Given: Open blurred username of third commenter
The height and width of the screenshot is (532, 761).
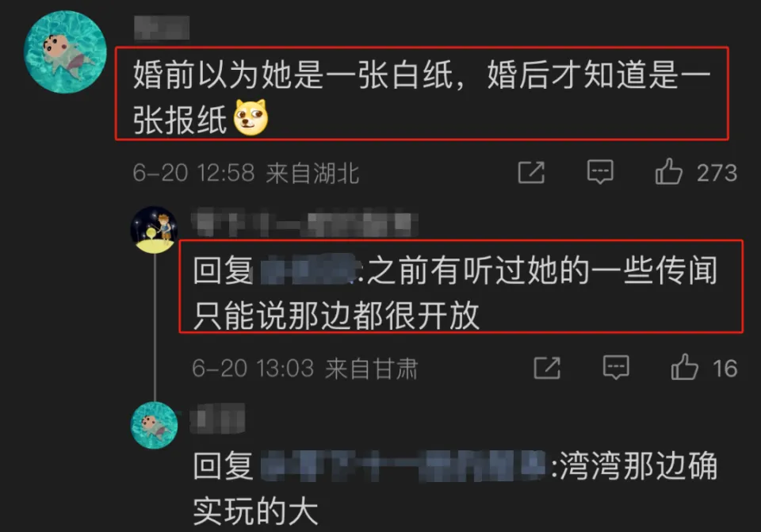Looking at the screenshot, I should [217, 419].
